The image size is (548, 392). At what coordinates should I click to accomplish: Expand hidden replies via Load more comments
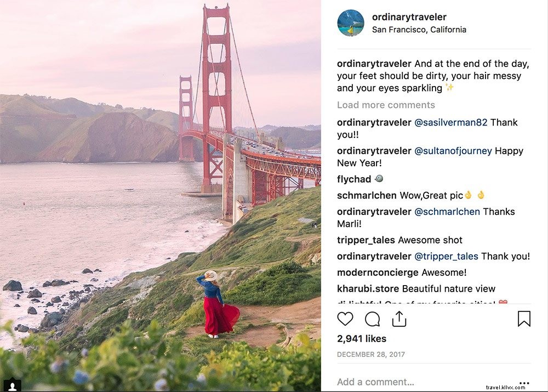pos(386,105)
